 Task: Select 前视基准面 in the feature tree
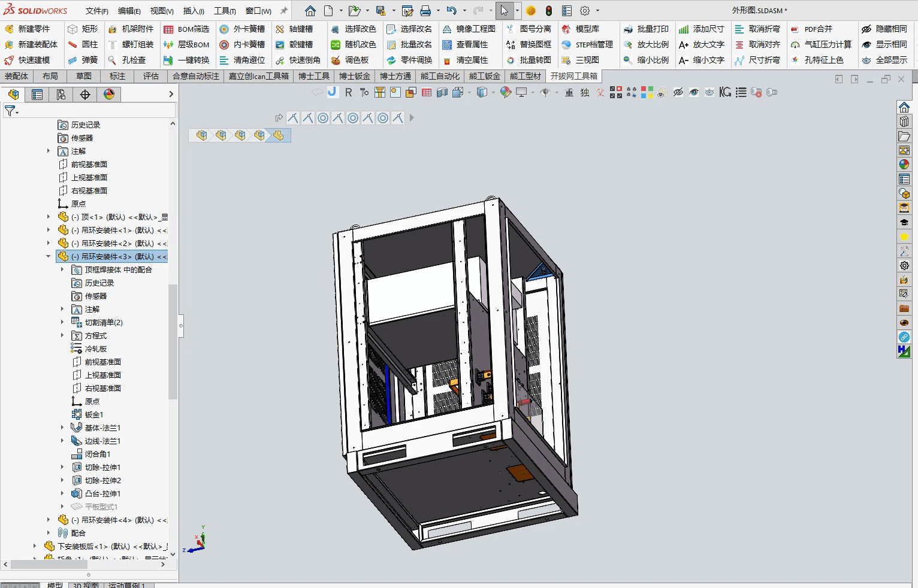coord(89,164)
